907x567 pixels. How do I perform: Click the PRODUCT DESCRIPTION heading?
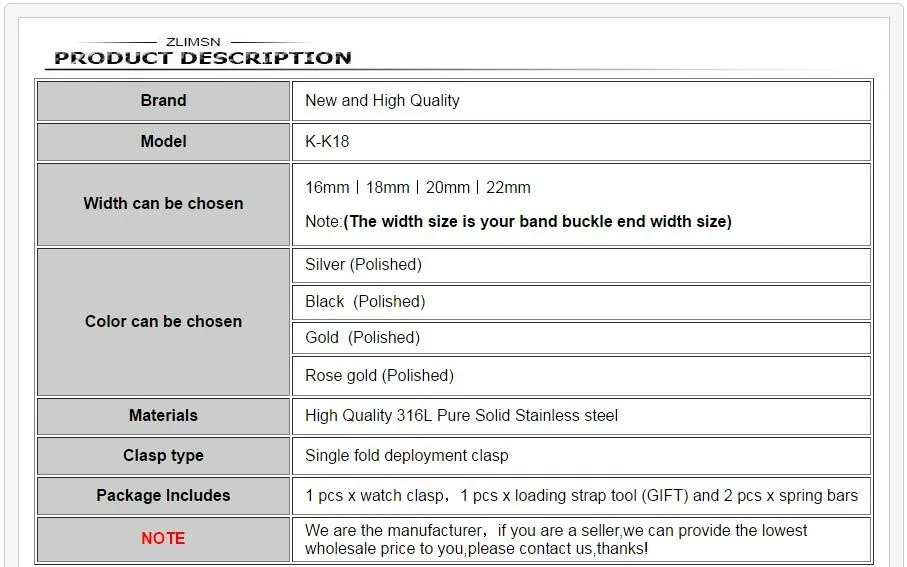pos(202,58)
